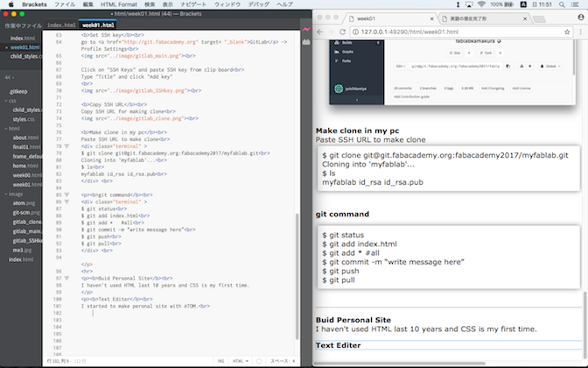Click site info icon in address bar

coord(355,32)
